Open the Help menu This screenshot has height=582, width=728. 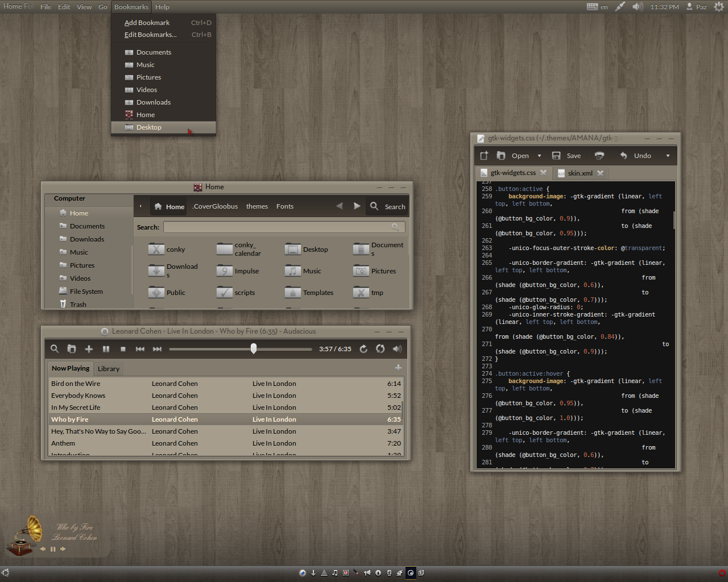(x=162, y=7)
